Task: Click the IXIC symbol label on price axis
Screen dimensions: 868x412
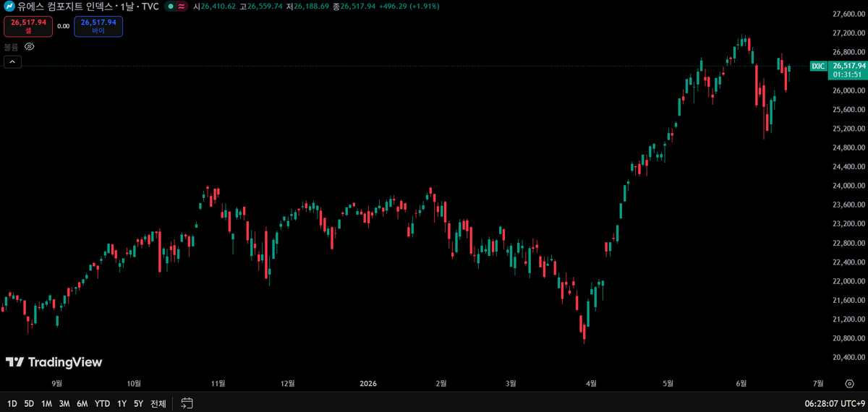Action: tap(818, 66)
